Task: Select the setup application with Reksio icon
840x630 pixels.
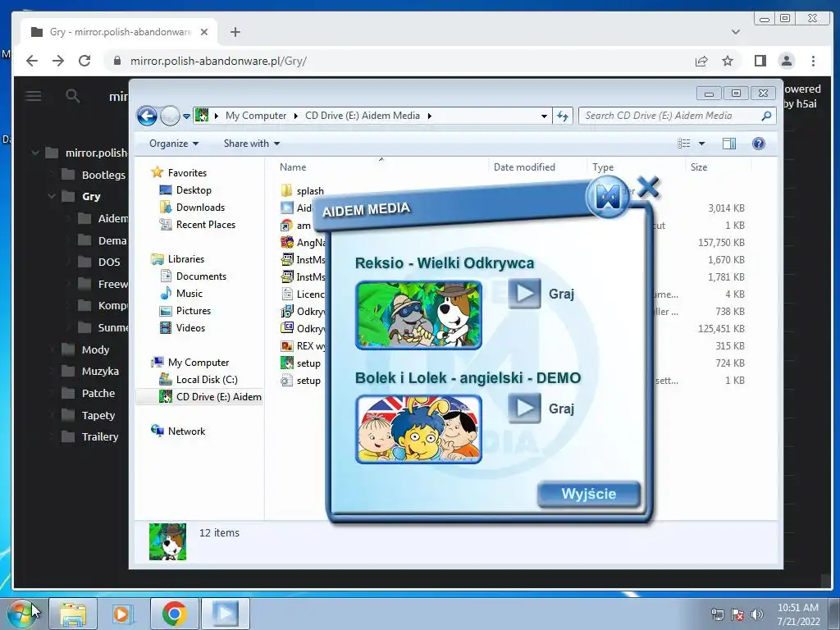Action: click(301, 363)
